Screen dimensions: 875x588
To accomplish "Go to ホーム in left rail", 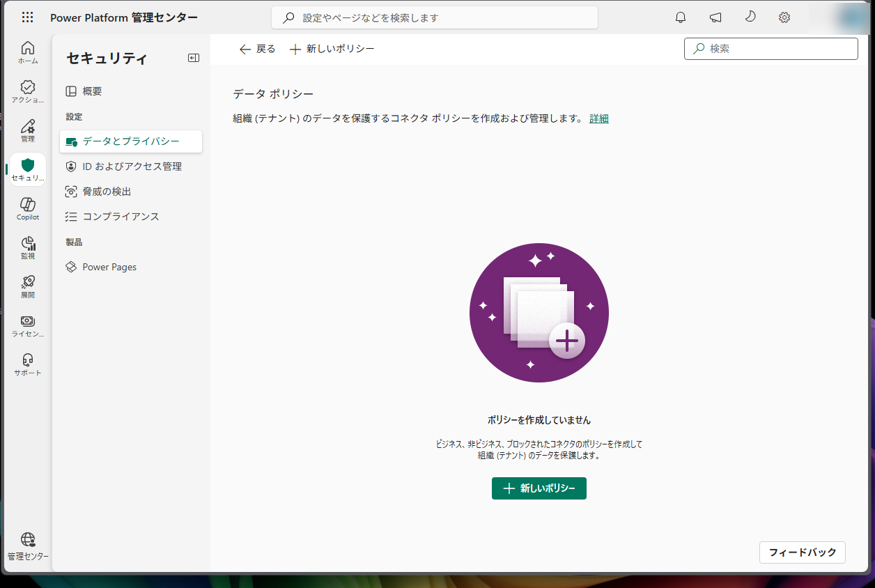I will tap(28, 53).
